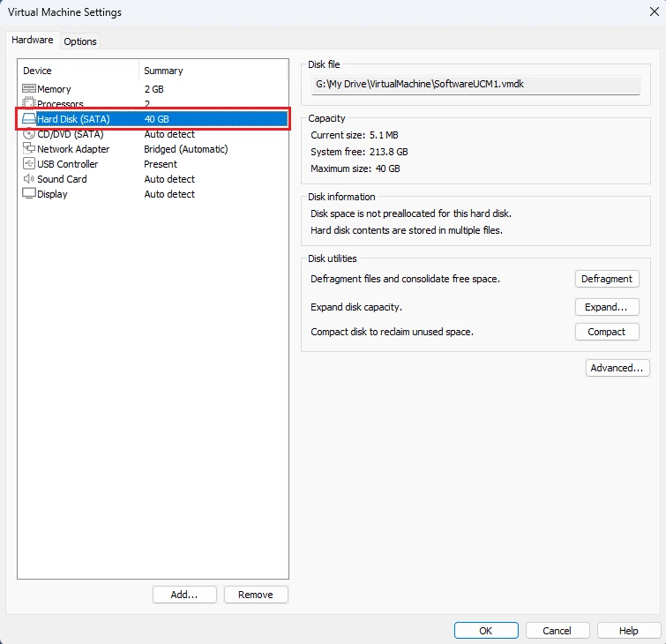Select the CD/DVD (SATA) row
The width and height of the screenshot is (666, 644).
point(153,134)
